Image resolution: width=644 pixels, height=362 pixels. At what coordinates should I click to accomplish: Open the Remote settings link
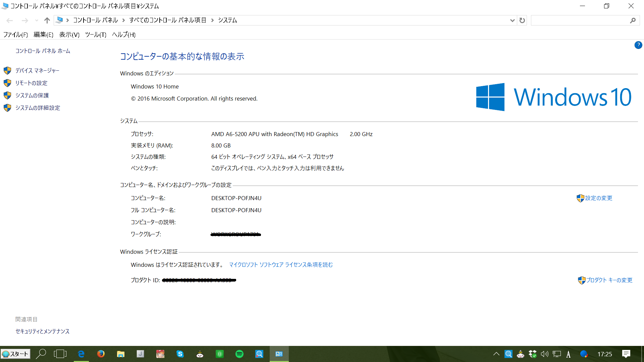click(31, 83)
